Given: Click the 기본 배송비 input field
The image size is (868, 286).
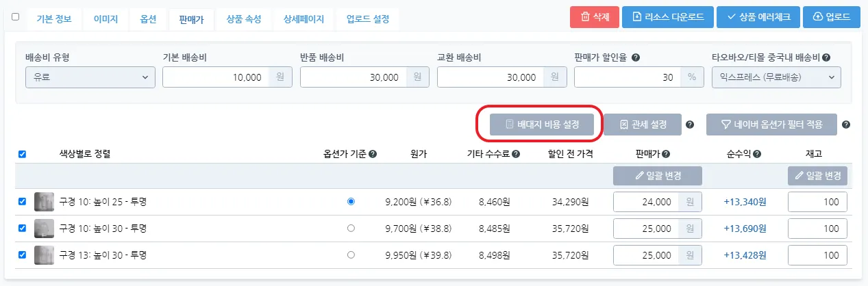Looking at the screenshot, I should [x=216, y=77].
